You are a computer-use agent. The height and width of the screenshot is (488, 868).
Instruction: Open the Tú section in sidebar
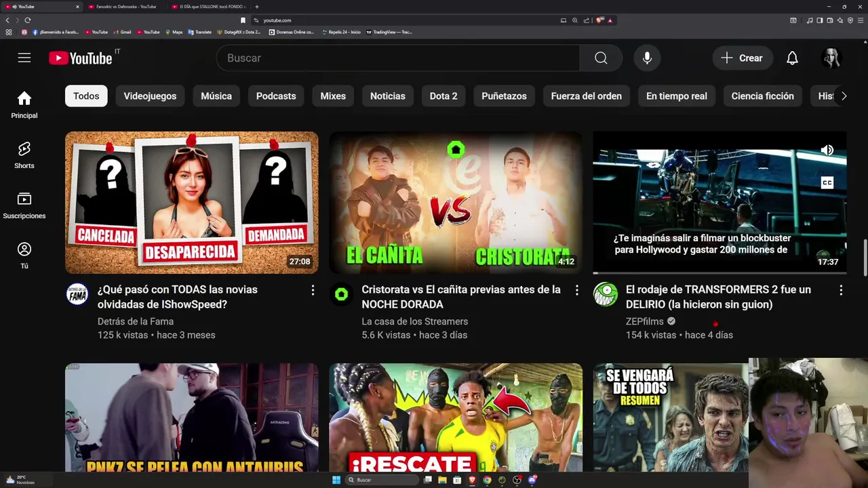coord(24,256)
